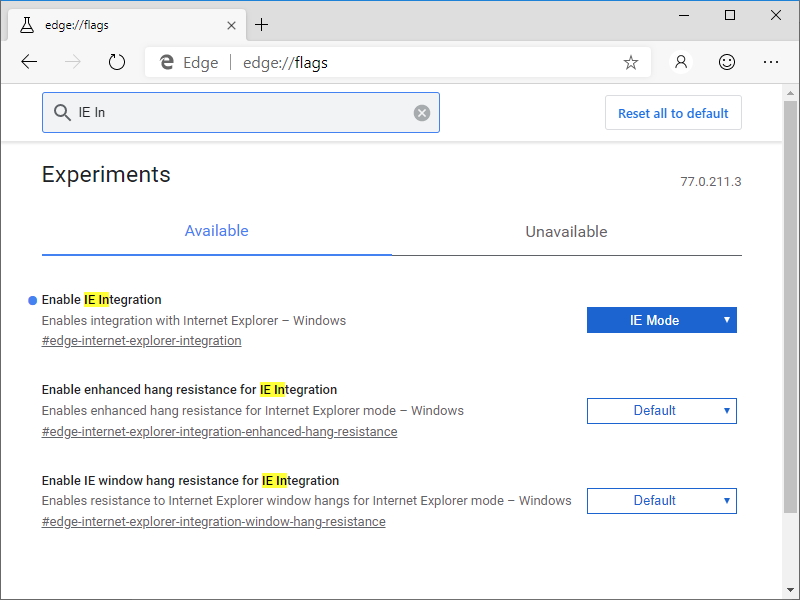Viewport: 800px width, 600px height.
Task: Open the Default dropdown for enhanced hang resistance
Action: pyautogui.click(x=661, y=410)
